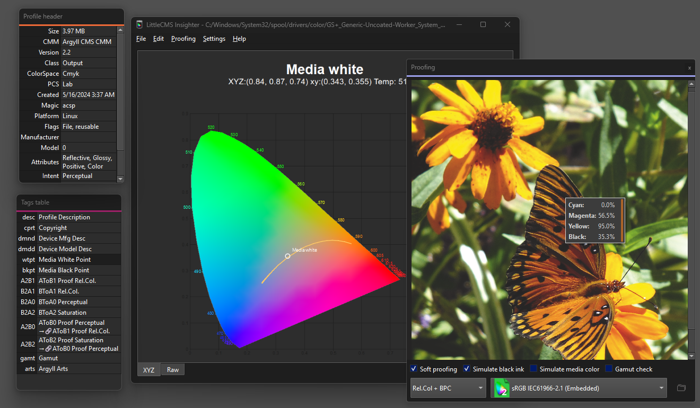Turn on Gamut check
700x408 pixels.
[x=609, y=369]
